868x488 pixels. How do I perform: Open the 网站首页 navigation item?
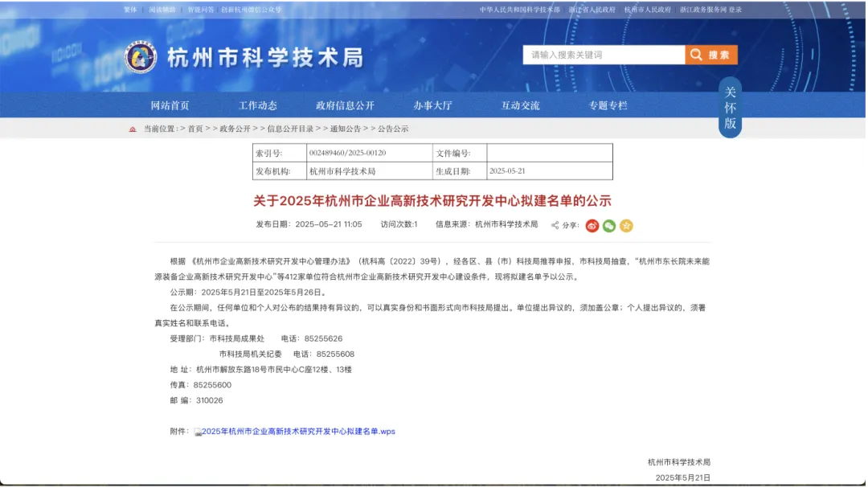click(x=170, y=105)
